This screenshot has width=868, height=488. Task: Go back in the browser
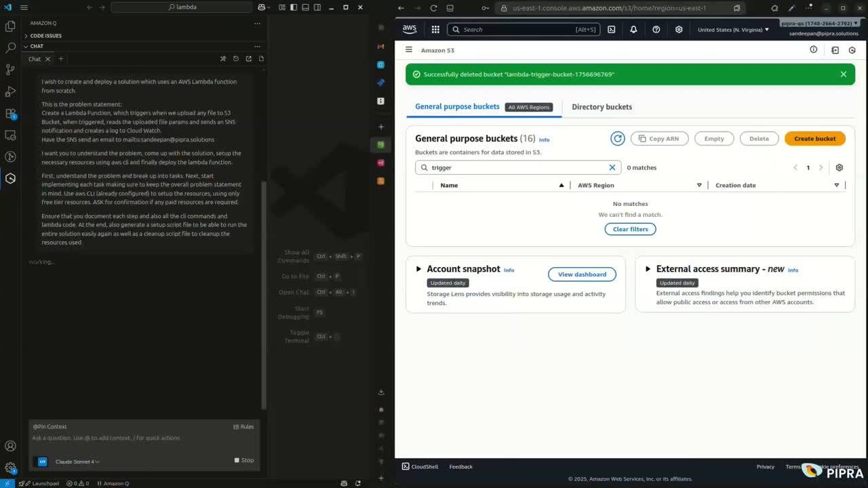[x=401, y=8]
